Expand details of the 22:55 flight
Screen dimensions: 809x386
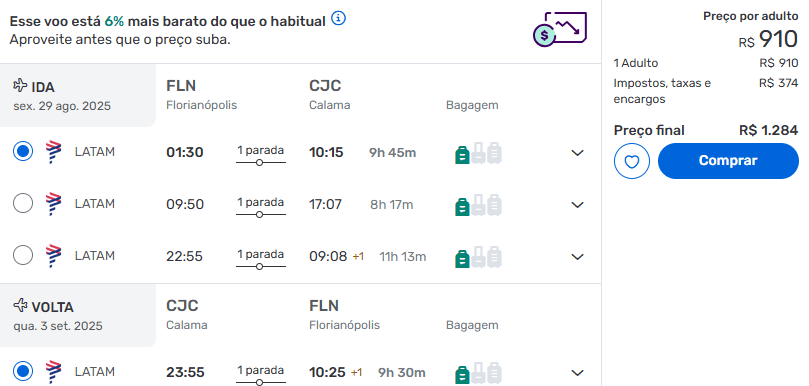click(577, 256)
